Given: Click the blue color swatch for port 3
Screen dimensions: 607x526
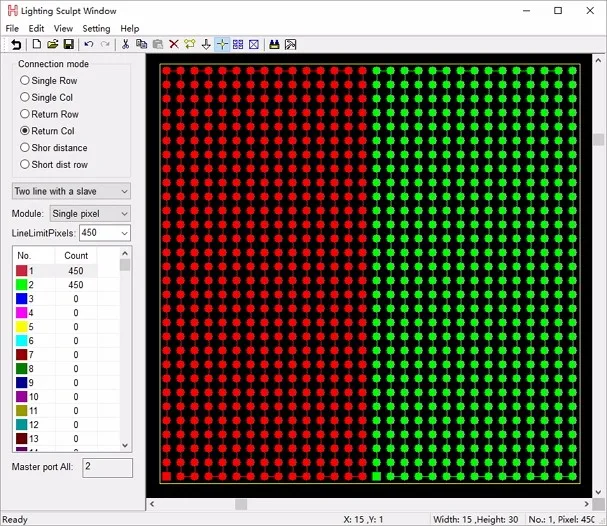Looking at the screenshot, I should pyautogui.click(x=21, y=299).
